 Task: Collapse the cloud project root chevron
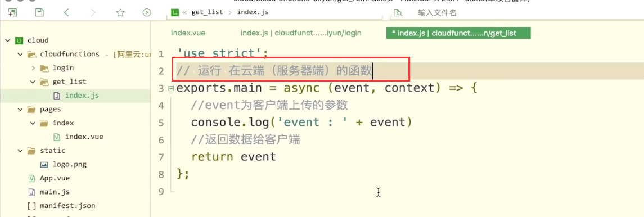(x=7, y=40)
